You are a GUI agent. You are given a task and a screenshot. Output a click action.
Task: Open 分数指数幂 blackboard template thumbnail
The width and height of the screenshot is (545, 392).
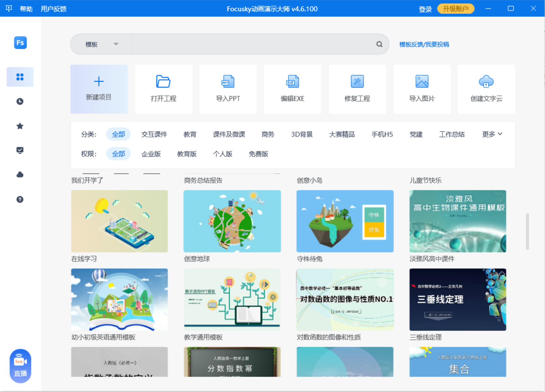pos(232,362)
